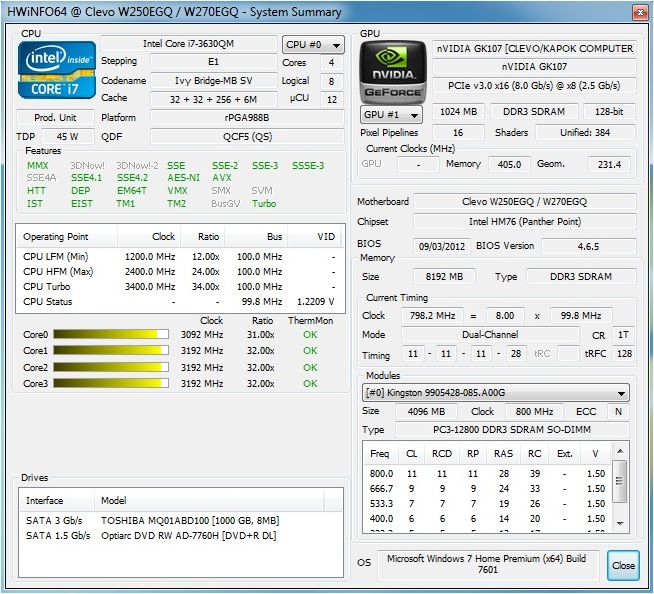This screenshot has width=654, height=594.
Task: Click the PCIe v3.0 x16 bus field
Action: tap(534, 86)
